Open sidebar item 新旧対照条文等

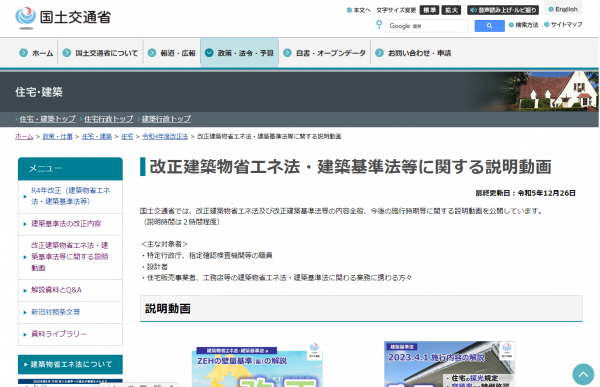pos(70,312)
